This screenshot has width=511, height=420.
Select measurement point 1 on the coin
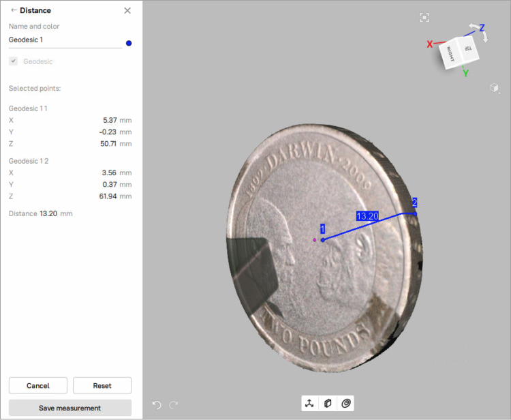click(323, 240)
